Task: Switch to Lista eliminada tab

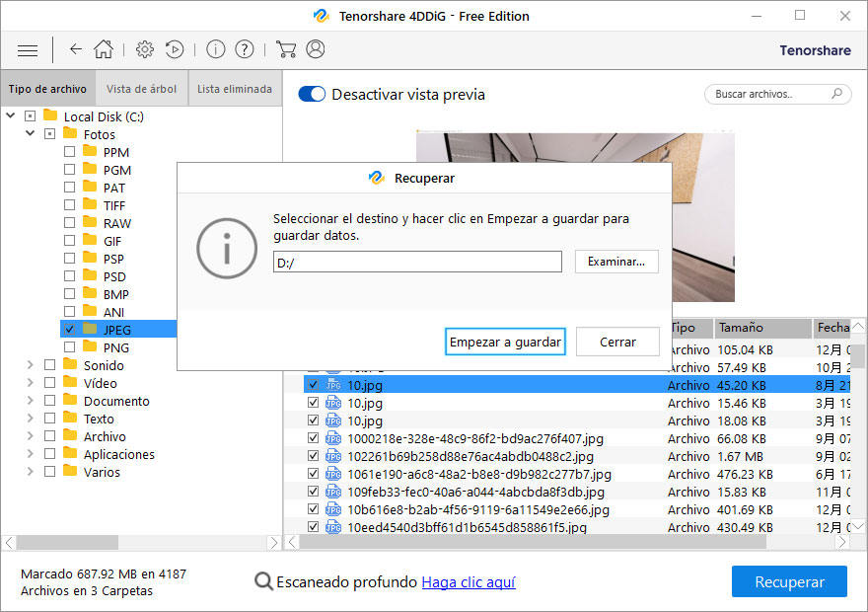Action: tap(235, 89)
